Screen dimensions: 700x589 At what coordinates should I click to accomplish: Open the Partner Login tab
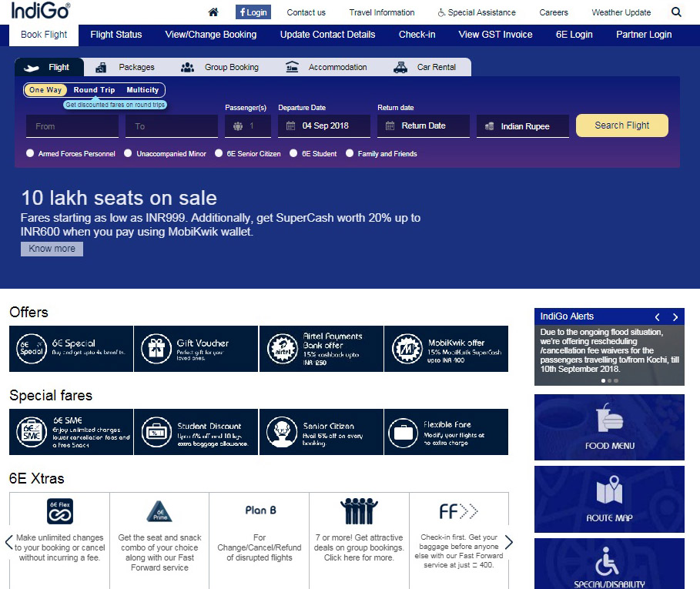coord(644,35)
